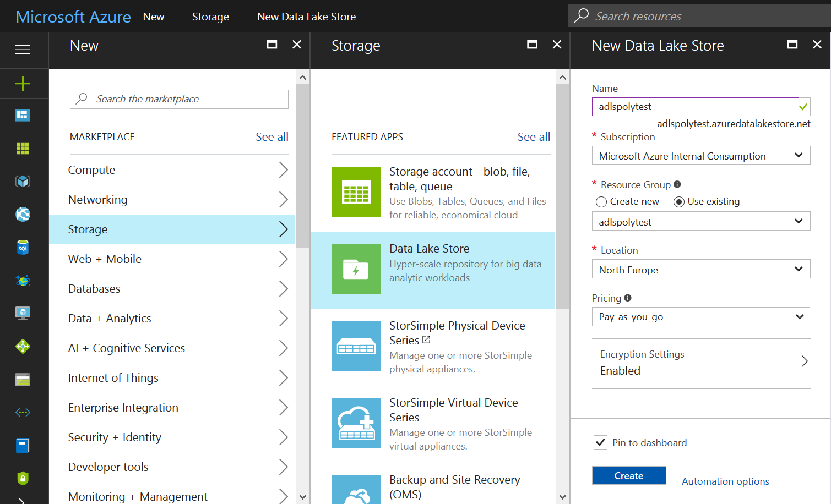Click the green plus New resource icon
The height and width of the screenshot is (504, 831).
click(23, 84)
